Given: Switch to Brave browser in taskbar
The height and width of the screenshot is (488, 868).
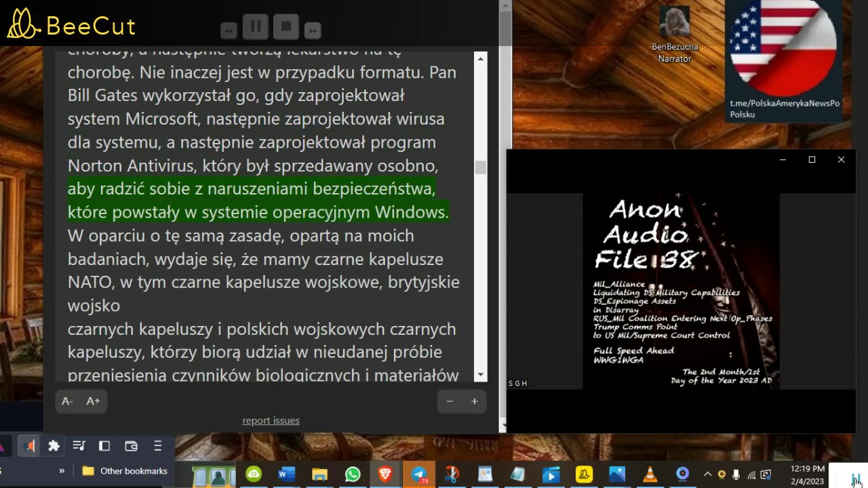Looking at the screenshot, I should [x=385, y=474].
